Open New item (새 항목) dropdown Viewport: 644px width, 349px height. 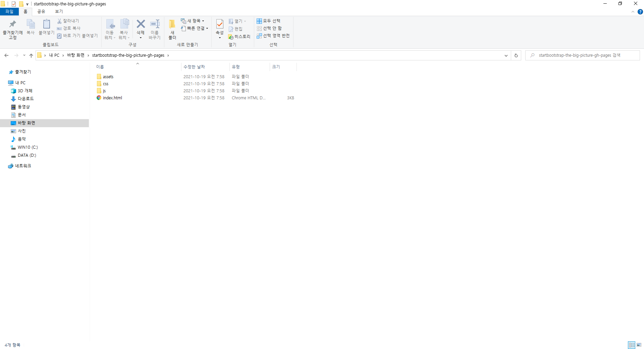tap(193, 21)
